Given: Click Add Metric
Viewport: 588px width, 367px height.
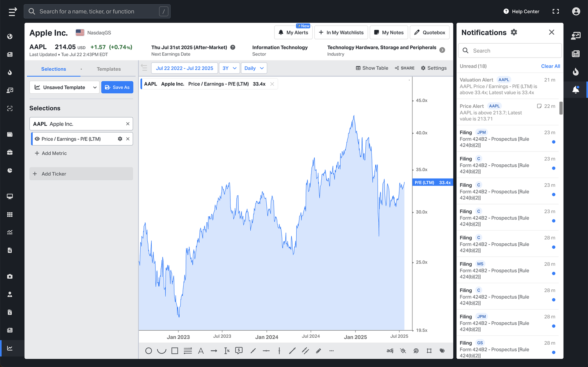Looking at the screenshot, I should point(51,153).
